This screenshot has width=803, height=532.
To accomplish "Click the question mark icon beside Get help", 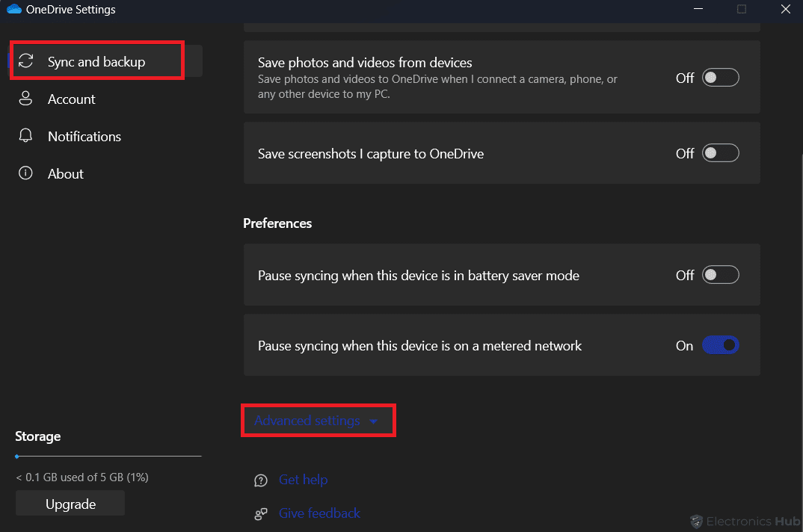I will [260, 480].
